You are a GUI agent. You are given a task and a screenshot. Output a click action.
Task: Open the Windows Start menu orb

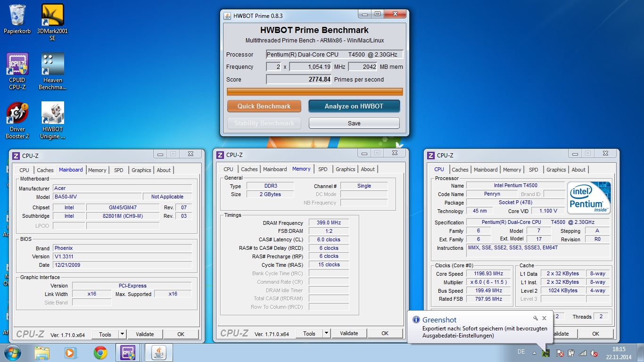pos(12,353)
